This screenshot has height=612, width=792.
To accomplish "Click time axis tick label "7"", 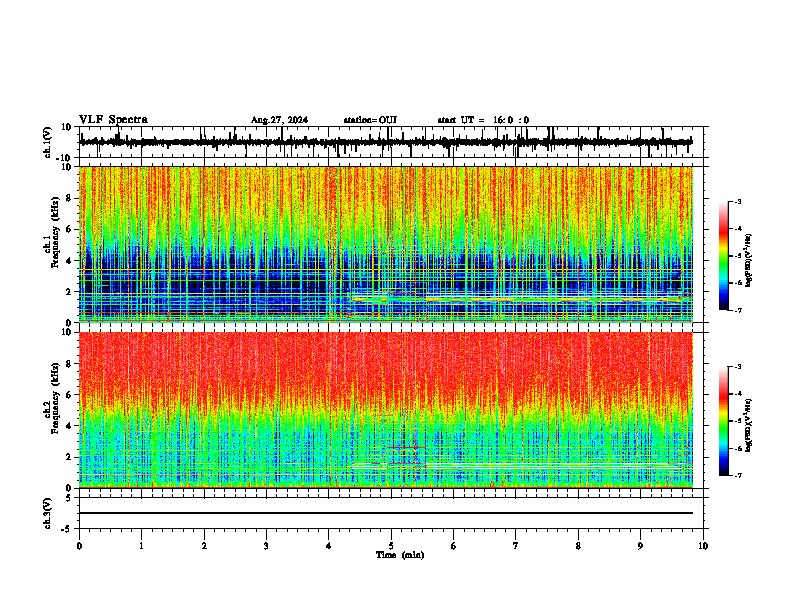I will (x=516, y=546).
